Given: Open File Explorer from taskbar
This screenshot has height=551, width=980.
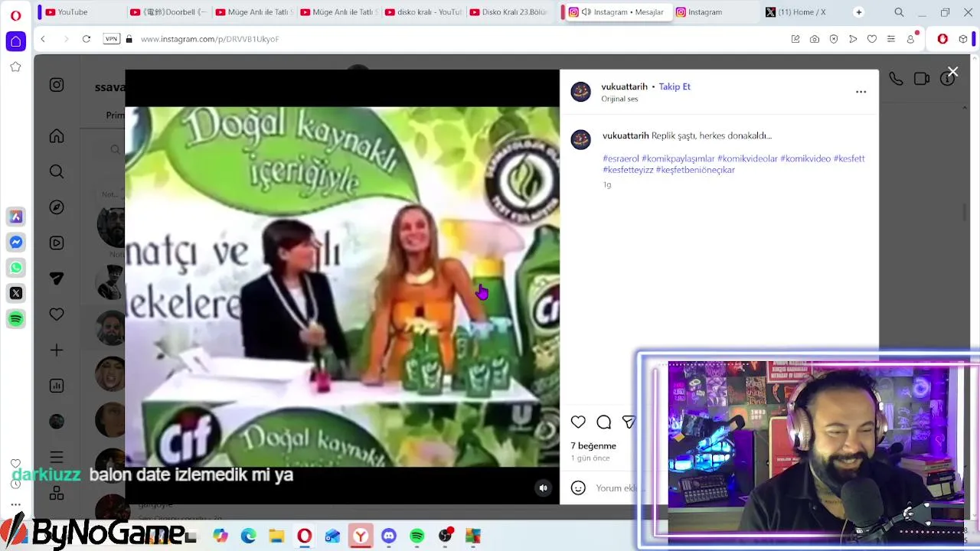Looking at the screenshot, I should coord(276,536).
